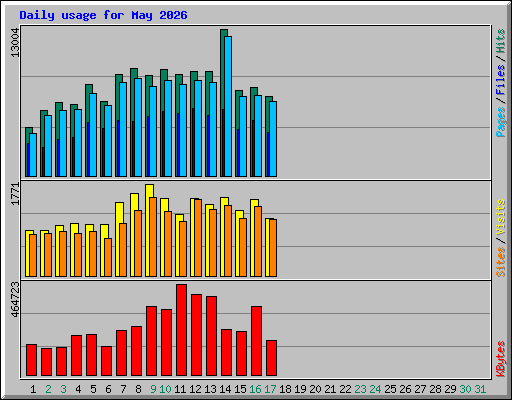Click day 20 on the x-axis
This screenshot has height=400, width=512.
tap(315, 389)
